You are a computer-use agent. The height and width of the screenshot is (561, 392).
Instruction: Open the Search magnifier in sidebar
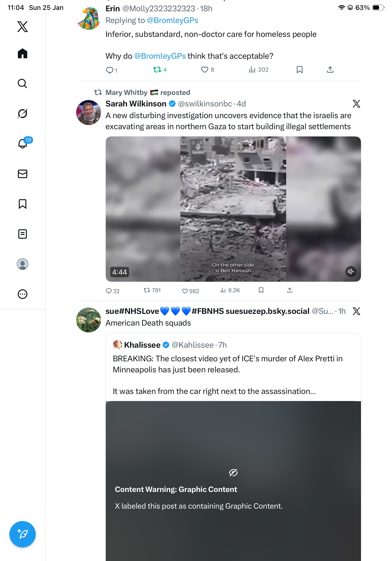(23, 84)
